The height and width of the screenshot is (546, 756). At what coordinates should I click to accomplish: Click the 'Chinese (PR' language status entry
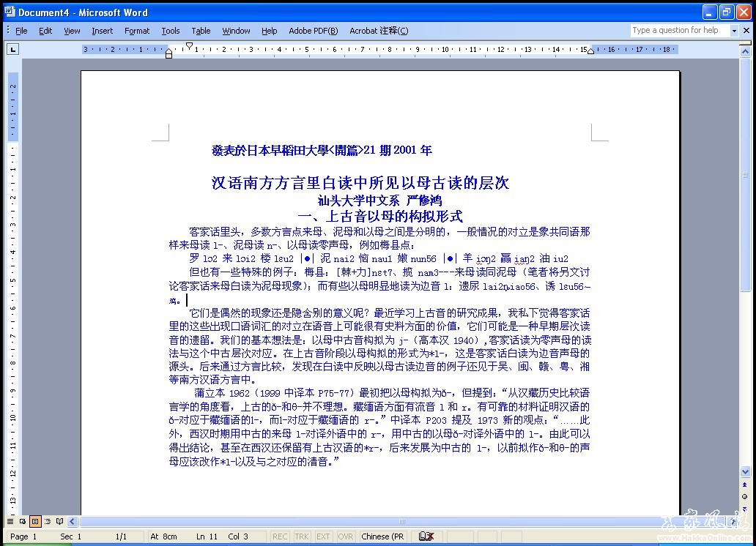(383, 536)
